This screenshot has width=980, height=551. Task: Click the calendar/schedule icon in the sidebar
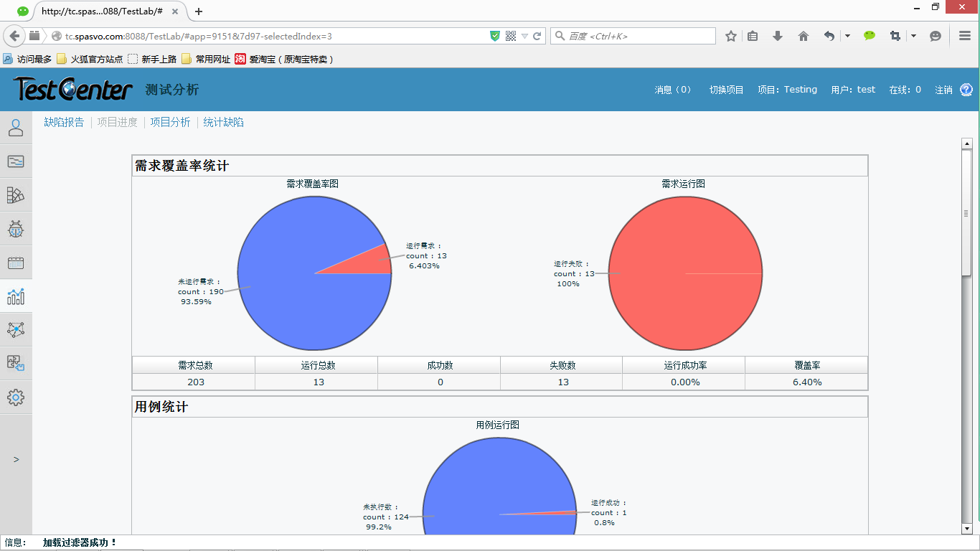(16, 263)
